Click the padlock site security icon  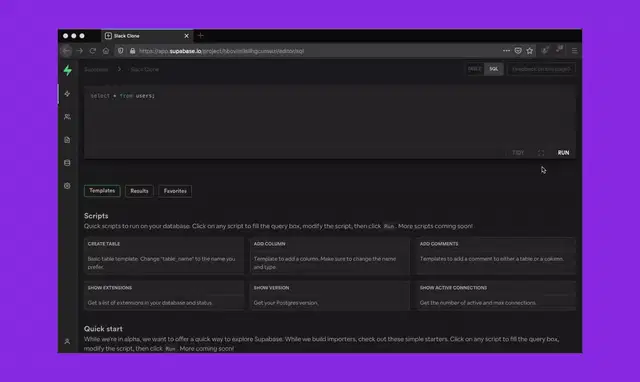coord(132,51)
